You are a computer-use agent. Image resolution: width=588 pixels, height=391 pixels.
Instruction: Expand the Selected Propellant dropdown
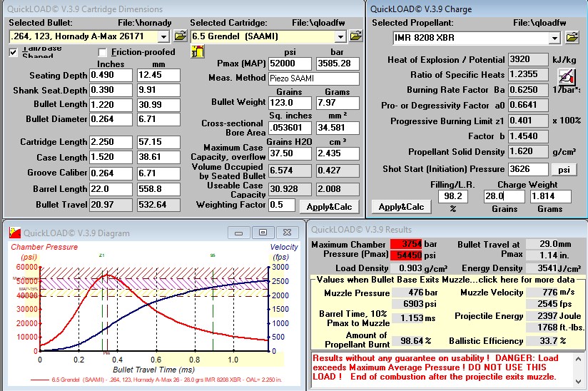[x=554, y=38]
